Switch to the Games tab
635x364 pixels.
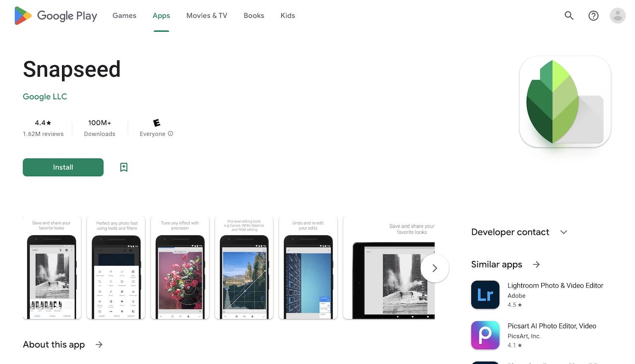click(124, 15)
